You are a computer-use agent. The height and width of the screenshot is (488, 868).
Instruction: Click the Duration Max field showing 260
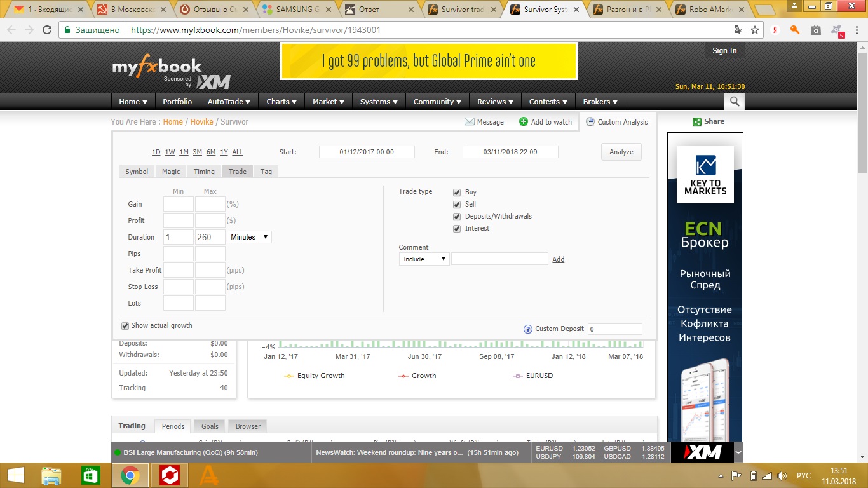pos(210,237)
